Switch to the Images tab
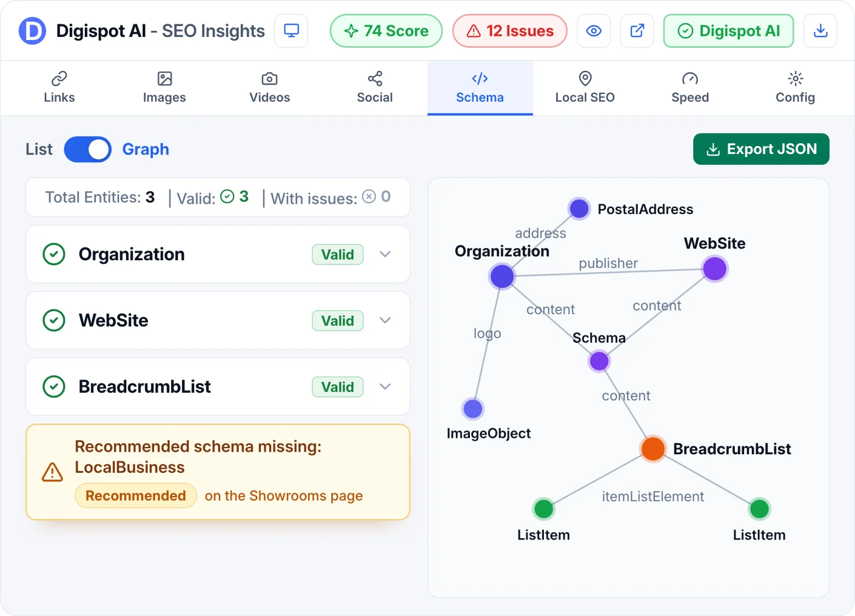The height and width of the screenshot is (616, 855). pos(164,88)
